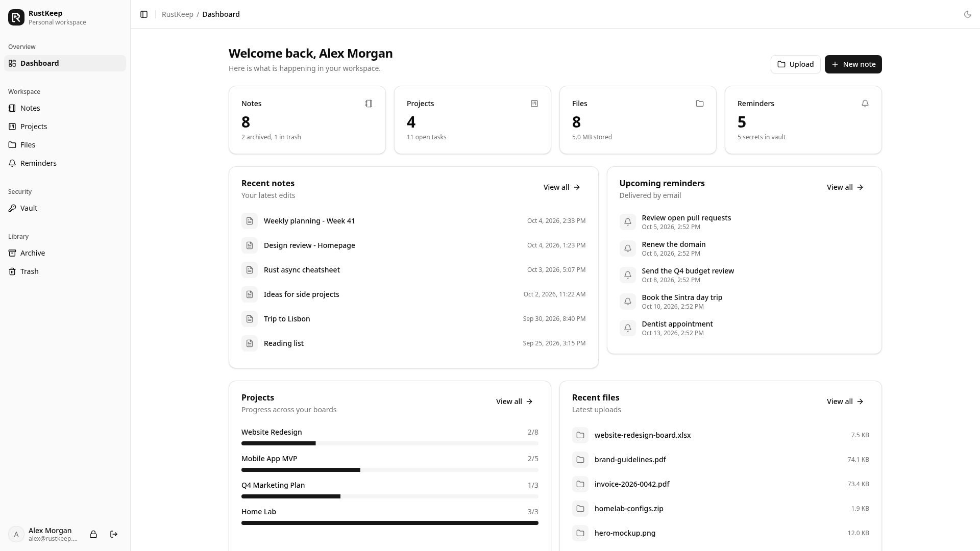The width and height of the screenshot is (980, 551).
Task: Click bell icon for Review open pull requests
Action: click(628, 222)
